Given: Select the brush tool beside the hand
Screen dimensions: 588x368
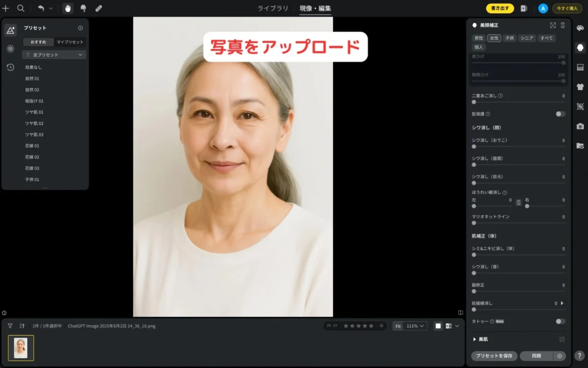Looking at the screenshot, I should (x=83, y=8).
